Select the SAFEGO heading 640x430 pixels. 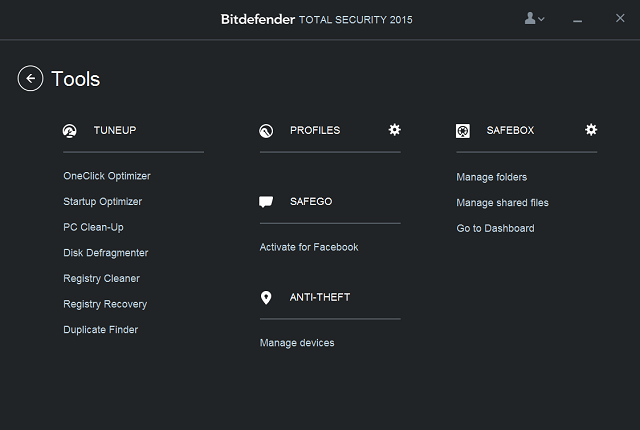(x=311, y=202)
